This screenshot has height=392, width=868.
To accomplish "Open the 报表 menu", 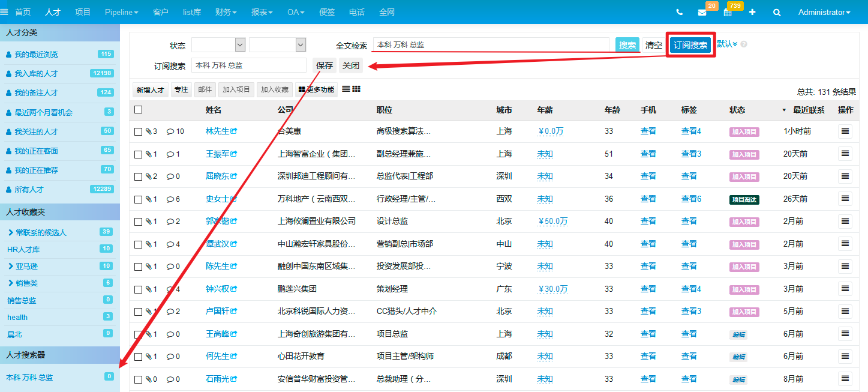I will tap(262, 12).
